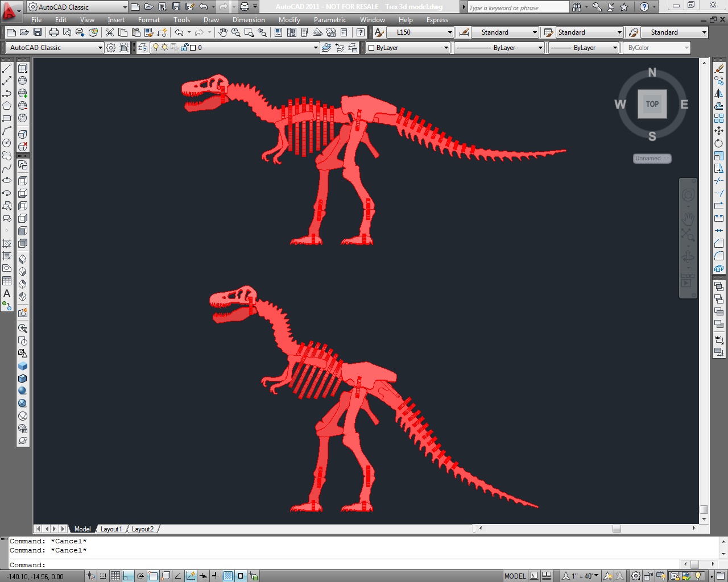Open the Layer Properties Manager icon
The height and width of the screenshot is (582, 728).
point(142,48)
